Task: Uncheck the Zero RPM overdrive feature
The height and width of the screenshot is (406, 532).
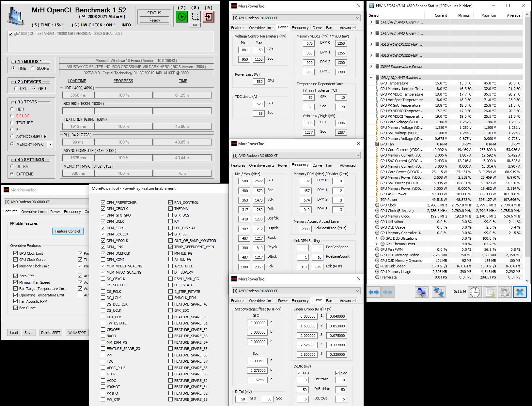Action: 15,276
